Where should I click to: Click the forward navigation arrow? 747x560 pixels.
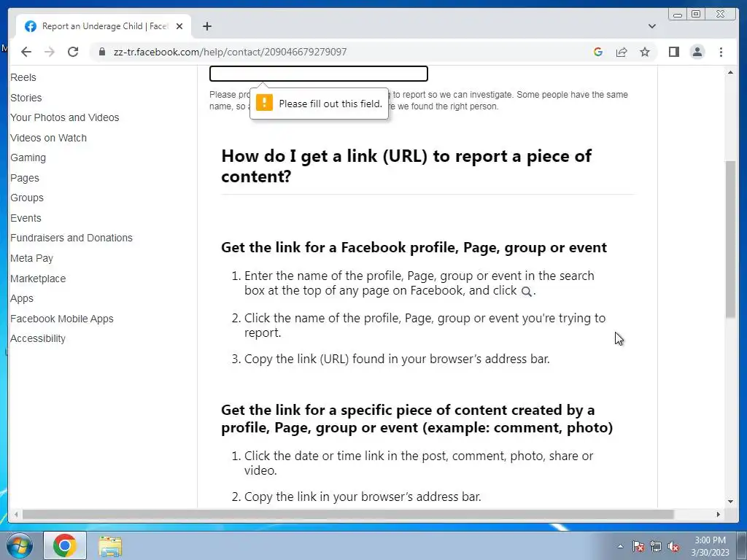[50, 52]
